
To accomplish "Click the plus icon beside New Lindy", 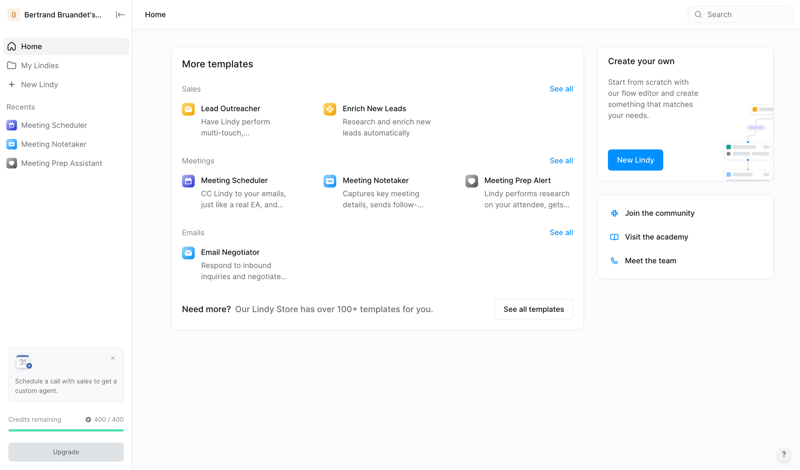I will pyautogui.click(x=12, y=84).
